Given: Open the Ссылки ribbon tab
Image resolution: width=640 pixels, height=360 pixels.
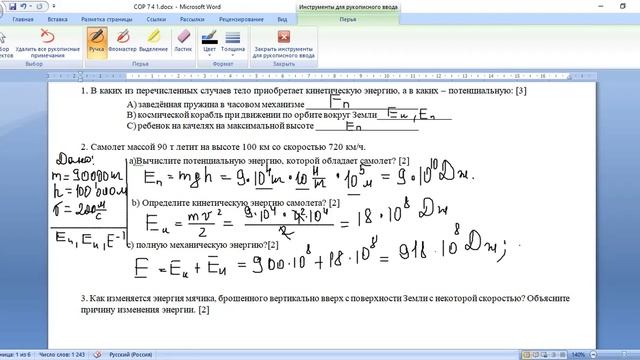Looking at the screenshot, I should pyautogui.click(x=156, y=19).
